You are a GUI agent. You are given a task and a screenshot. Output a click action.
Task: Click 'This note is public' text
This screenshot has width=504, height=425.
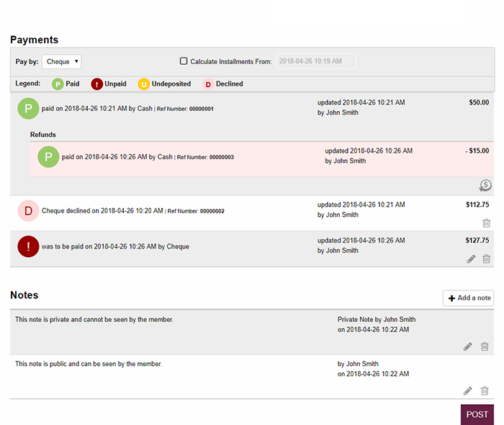point(89,364)
